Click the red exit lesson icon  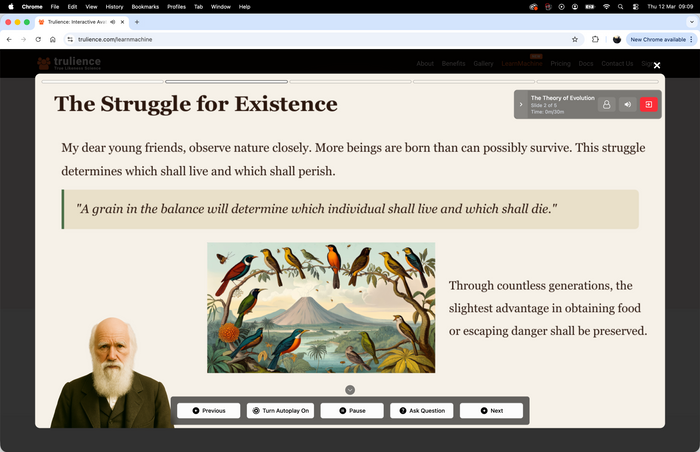click(648, 104)
